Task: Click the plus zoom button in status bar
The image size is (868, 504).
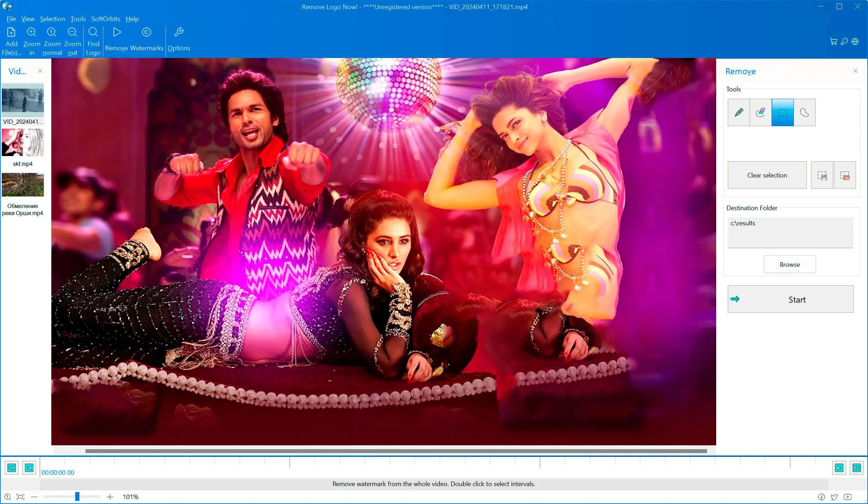Action: [110, 497]
